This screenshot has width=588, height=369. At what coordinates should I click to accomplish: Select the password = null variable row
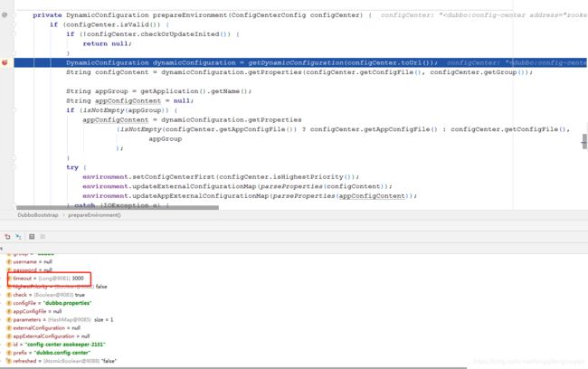pos(30,270)
